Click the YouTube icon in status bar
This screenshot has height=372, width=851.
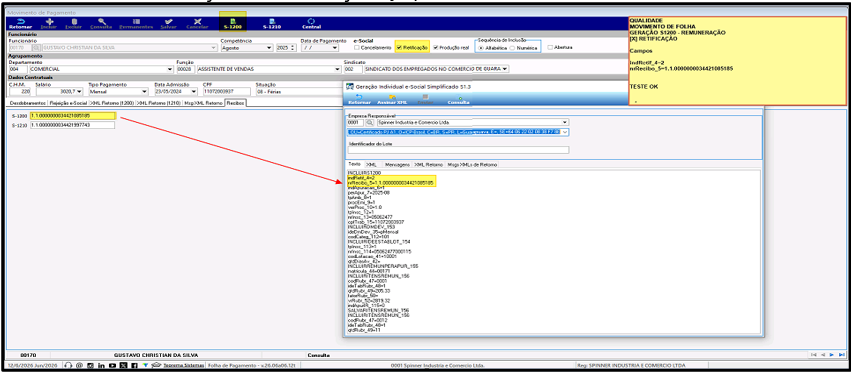click(112, 365)
